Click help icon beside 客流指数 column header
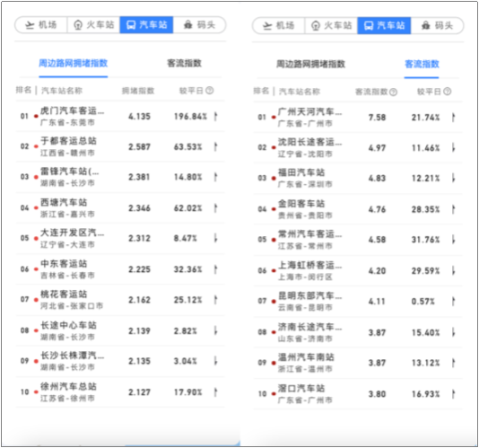Screen dimensions: 479x448 click(x=394, y=92)
